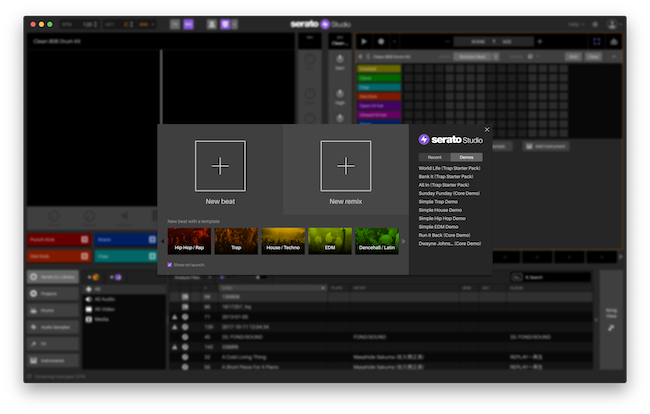Add orange crate with plus icon

pos(93,277)
